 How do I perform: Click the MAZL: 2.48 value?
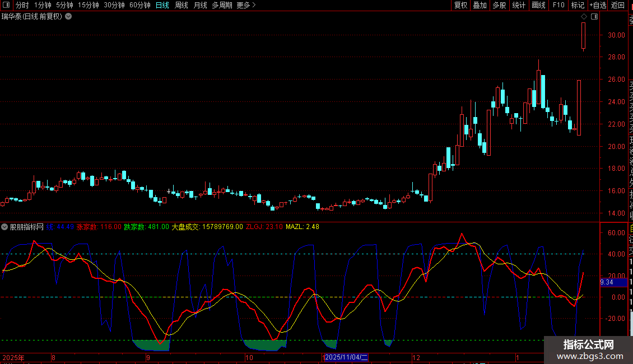(x=302, y=227)
